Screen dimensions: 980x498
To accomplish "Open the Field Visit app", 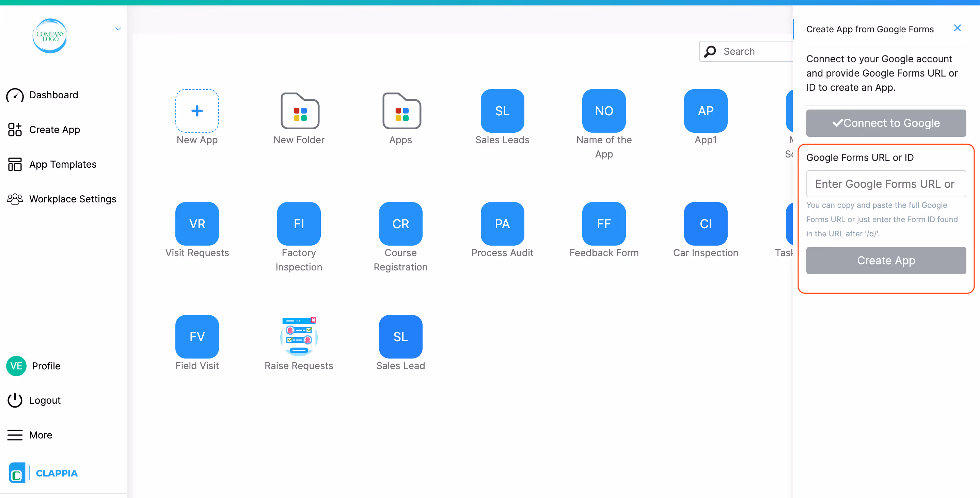I will 197,336.
